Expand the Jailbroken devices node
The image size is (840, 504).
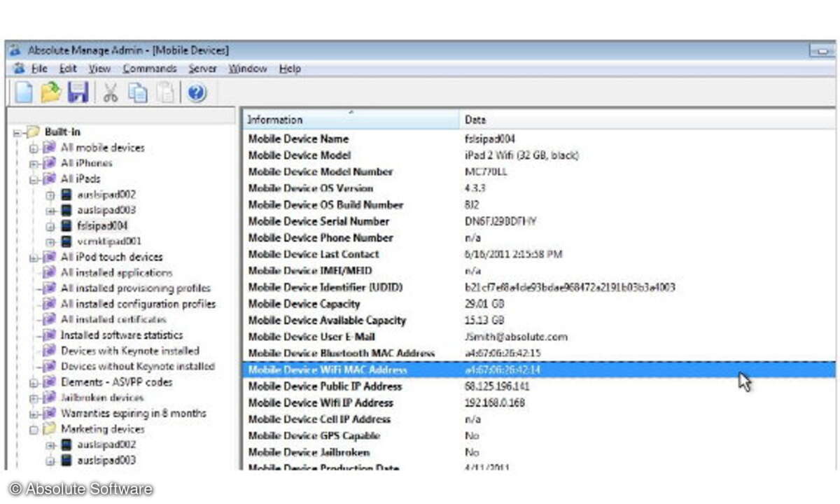[x=34, y=398]
